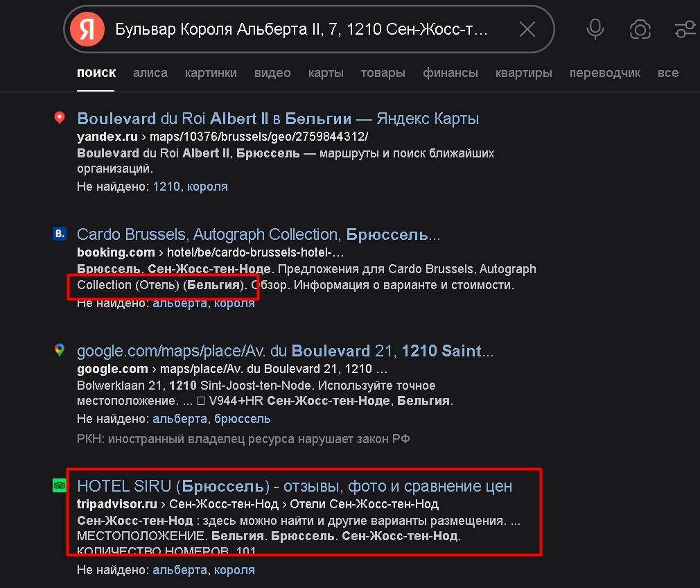Click the Google Maps favicon
The height and width of the screenshot is (588, 700).
[60, 350]
